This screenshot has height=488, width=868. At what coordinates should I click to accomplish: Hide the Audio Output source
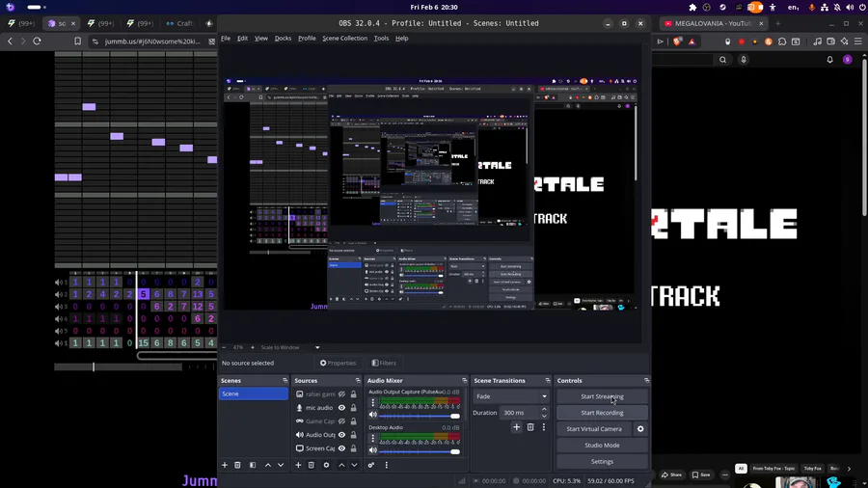(341, 435)
